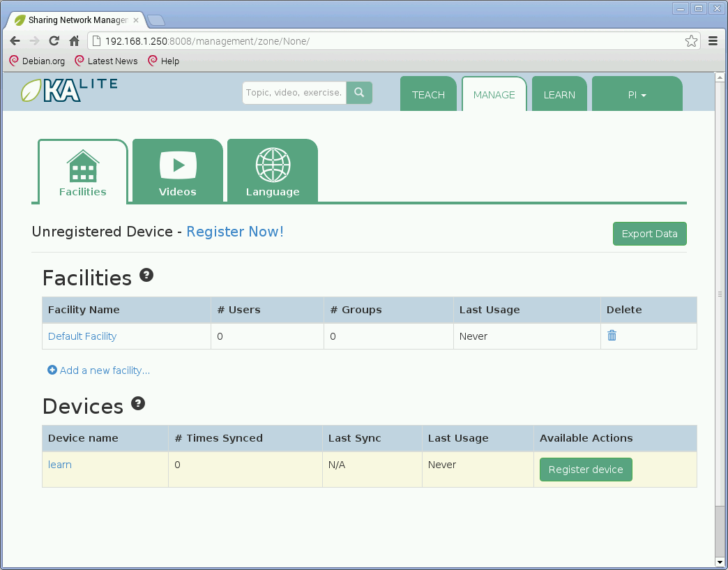Follow the Register Now! link
This screenshot has width=728, height=570.
pyautogui.click(x=235, y=232)
